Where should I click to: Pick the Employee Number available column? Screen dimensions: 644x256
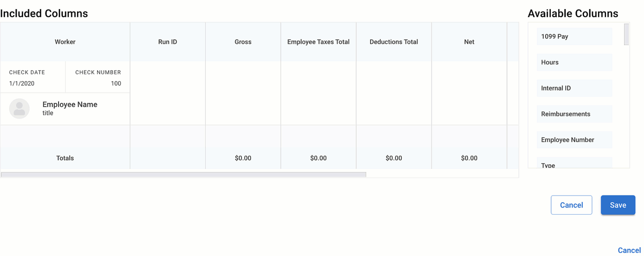tap(574, 140)
